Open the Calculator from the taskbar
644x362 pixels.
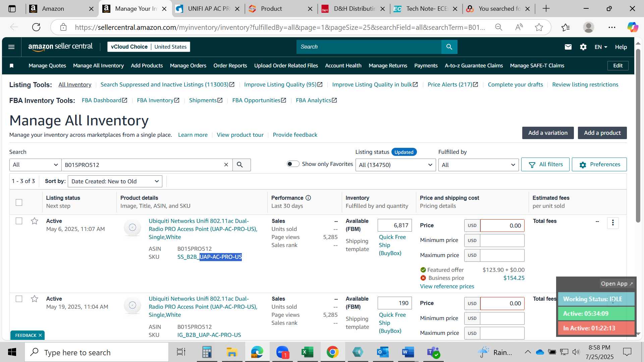pyautogui.click(x=207, y=352)
